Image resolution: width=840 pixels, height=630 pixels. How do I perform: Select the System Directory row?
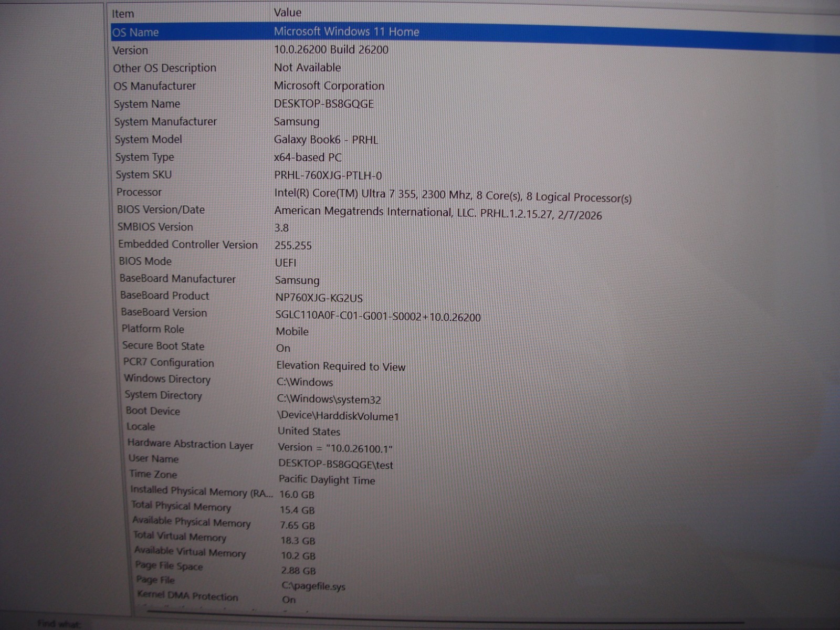pos(163,395)
